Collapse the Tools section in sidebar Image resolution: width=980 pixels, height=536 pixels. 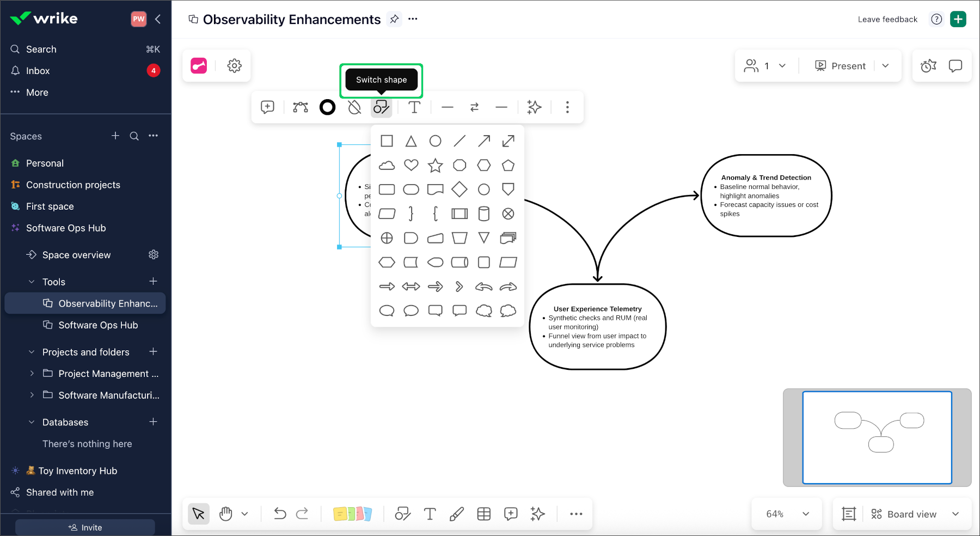pos(31,281)
